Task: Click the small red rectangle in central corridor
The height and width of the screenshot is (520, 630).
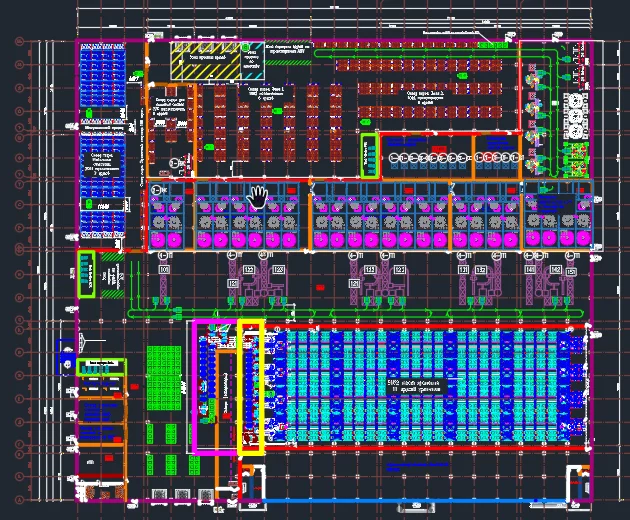Action: (x=320, y=287)
